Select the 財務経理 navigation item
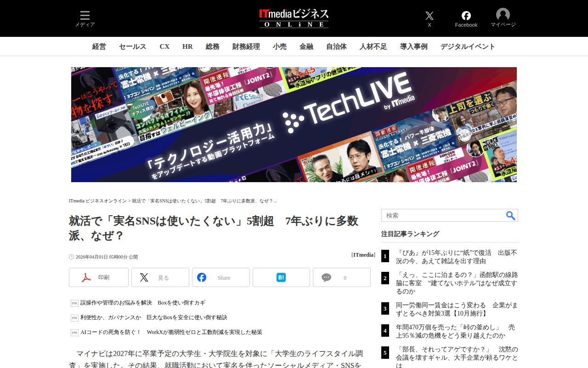The width and height of the screenshot is (588, 368). tap(246, 46)
